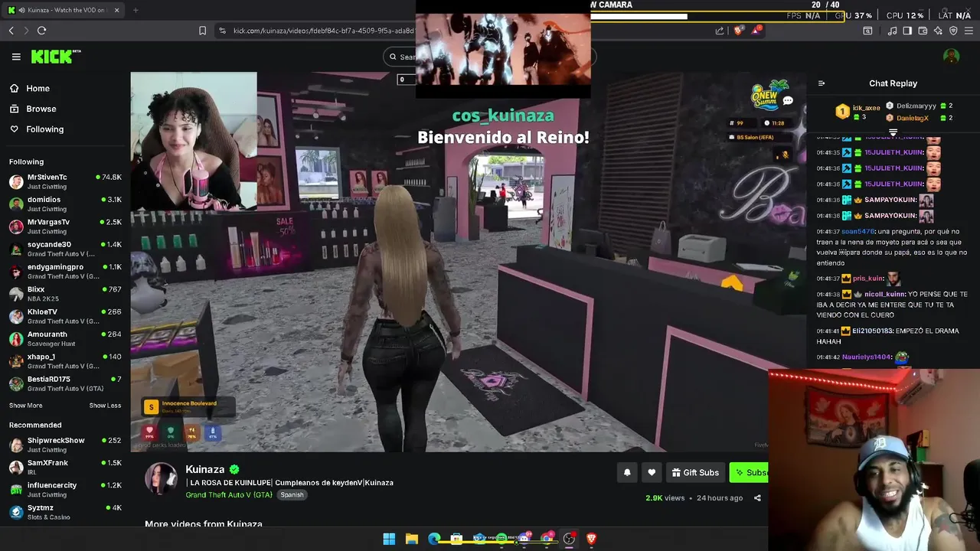Open soycande30 channel in Following list

click(x=65, y=249)
